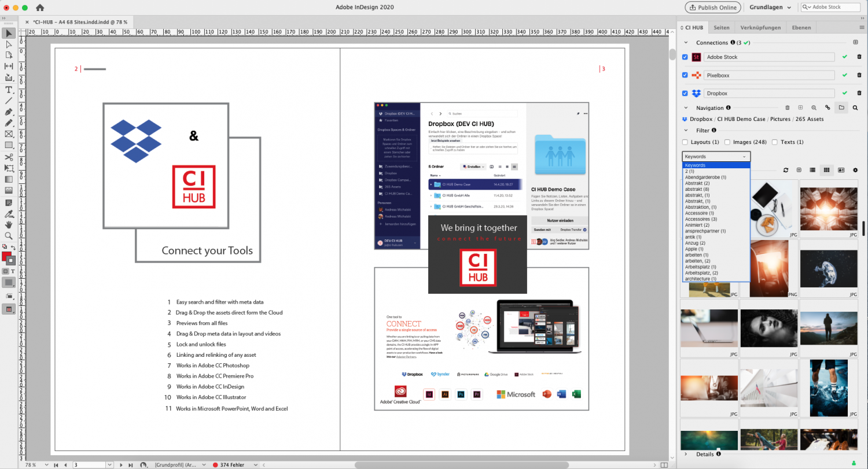Select the Scissors tool
868x469 pixels.
coord(9,157)
